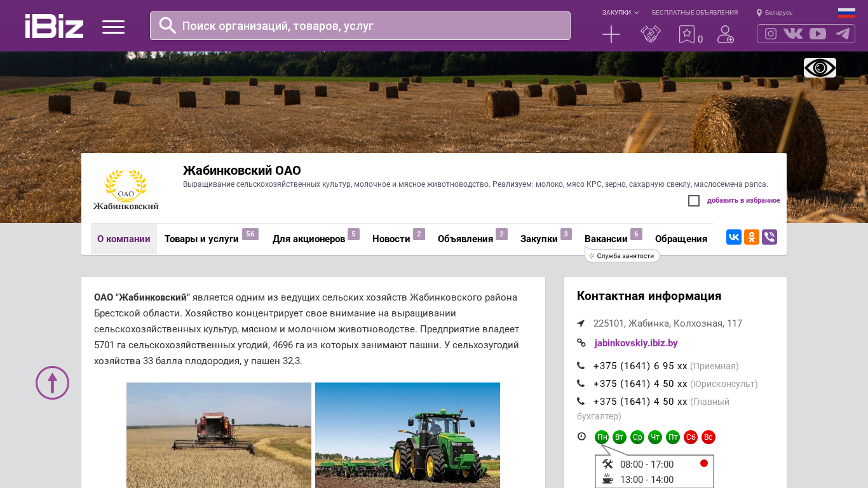Image resolution: width=868 pixels, height=488 pixels.
Task: Click the Служба занятости badge
Action: [622, 255]
